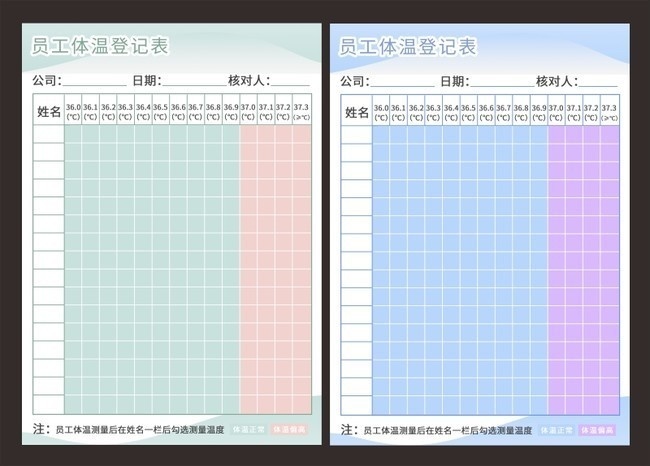
Task: Click the 注 note text on blue form
Action: [x=437, y=430]
